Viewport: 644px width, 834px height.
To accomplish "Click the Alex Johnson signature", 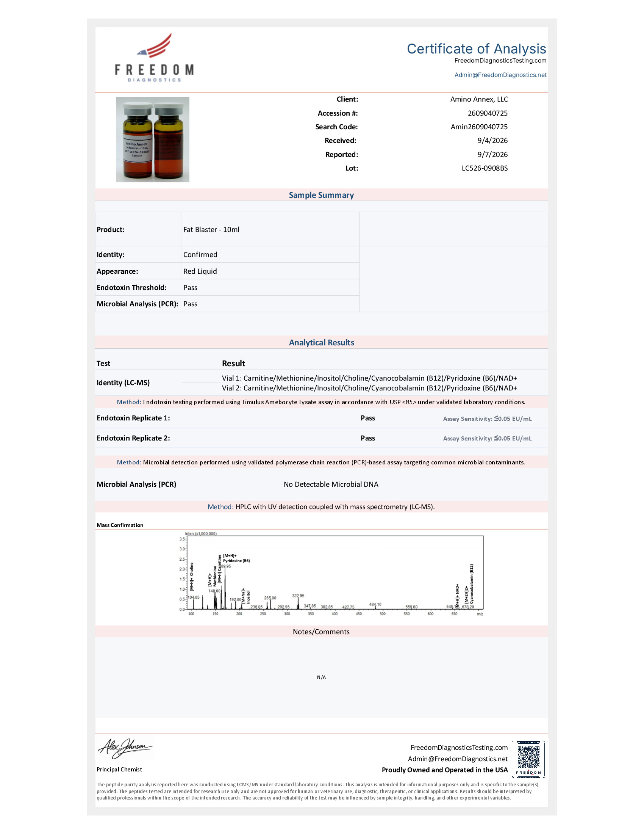I will [x=125, y=748].
